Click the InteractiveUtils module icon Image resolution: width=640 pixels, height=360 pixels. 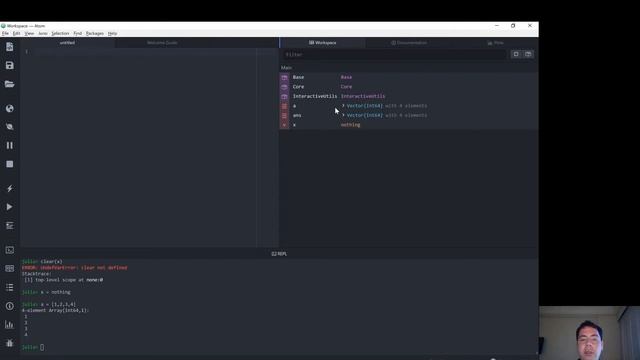[284, 96]
